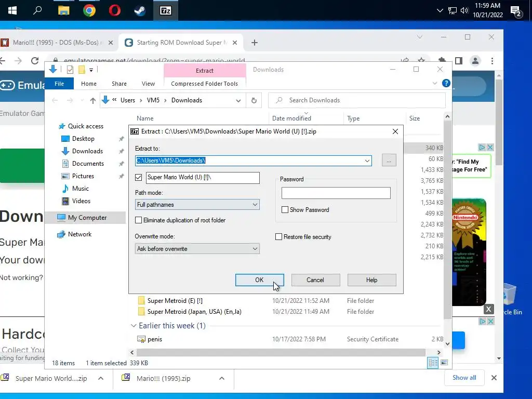The height and width of the screenshot is (399, 532).
Task: Select the Compressed Folder Tools tab
Action: [x=205, y=84]
